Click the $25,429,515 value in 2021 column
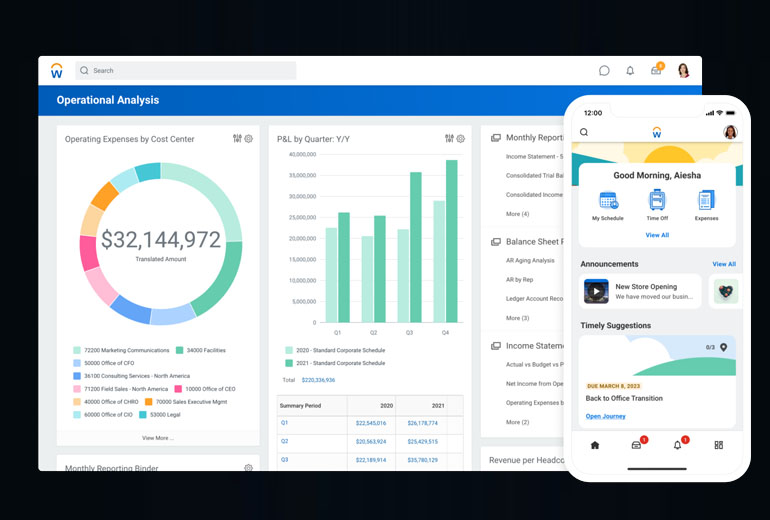The width and height of the screenshot is (770, 520). coord(422,442)
